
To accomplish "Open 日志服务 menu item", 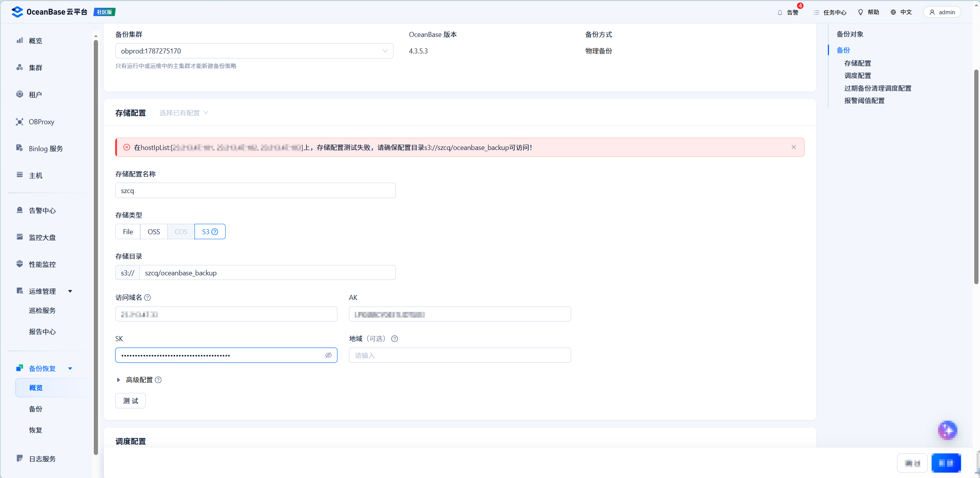I will [42, 459].
